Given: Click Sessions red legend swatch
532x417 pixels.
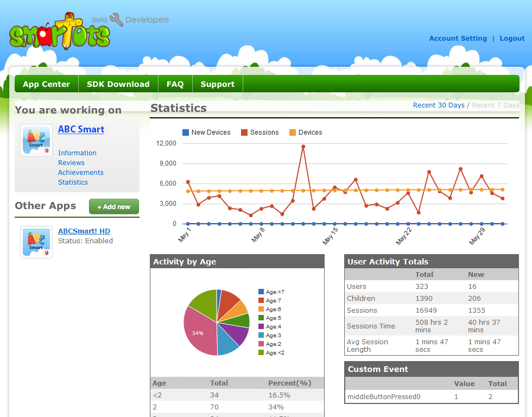Looking at the screenshot, I should click(244, 132).
